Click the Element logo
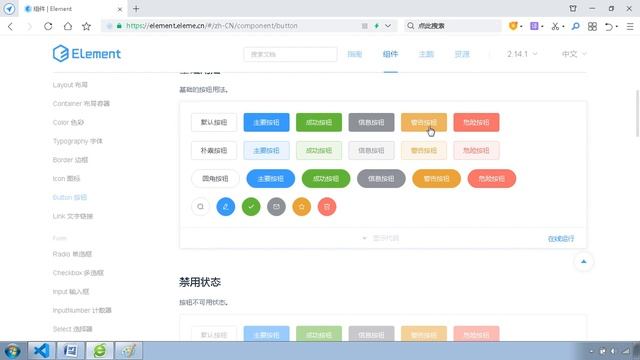 pos(87,53)
